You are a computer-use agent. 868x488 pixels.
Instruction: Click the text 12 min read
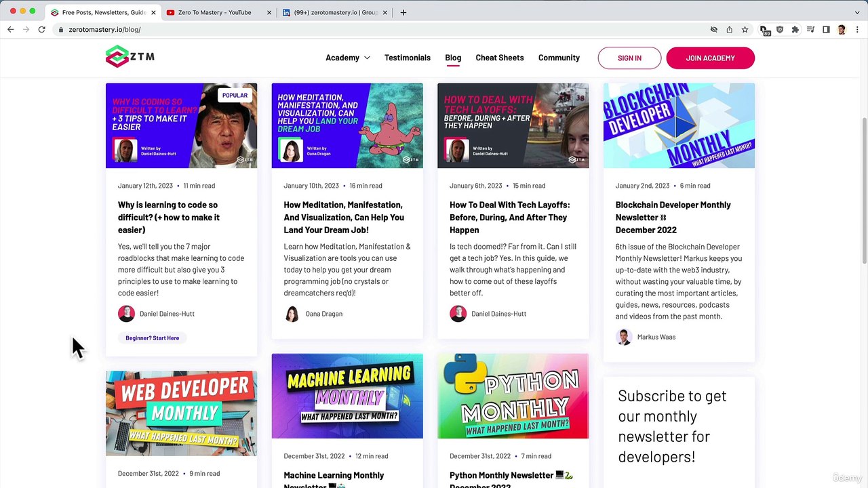click(x=372, y=456)
